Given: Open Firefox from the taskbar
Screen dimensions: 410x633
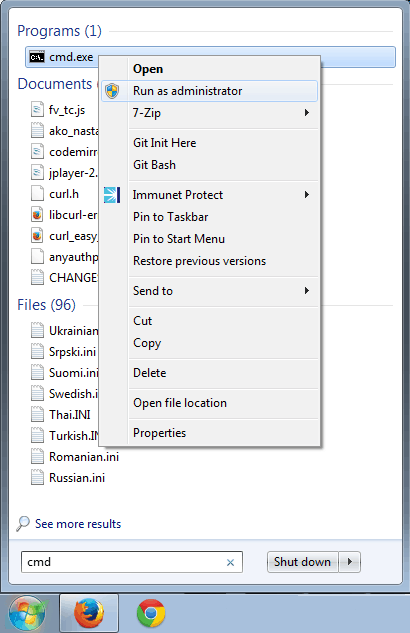Looking at the screenshot, I should (89, 613).
